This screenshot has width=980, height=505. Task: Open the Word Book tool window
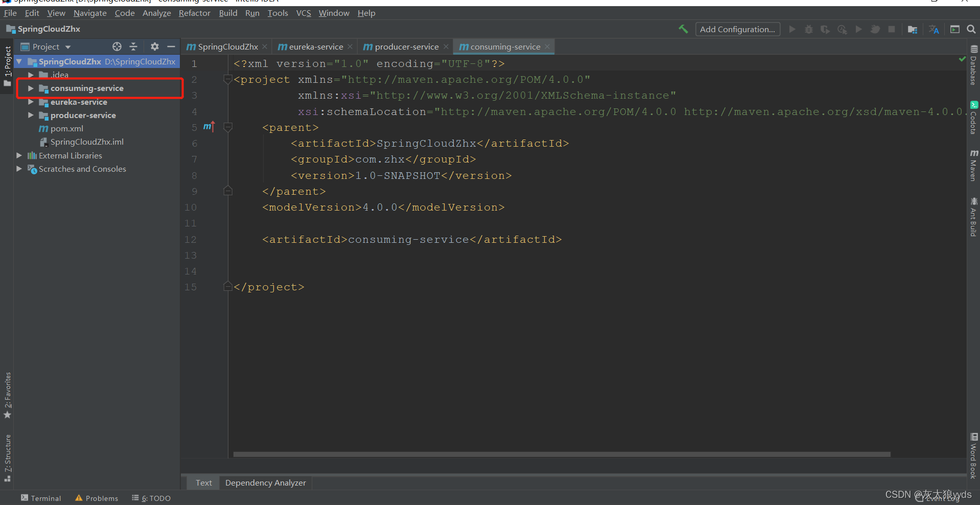point(974,455)
